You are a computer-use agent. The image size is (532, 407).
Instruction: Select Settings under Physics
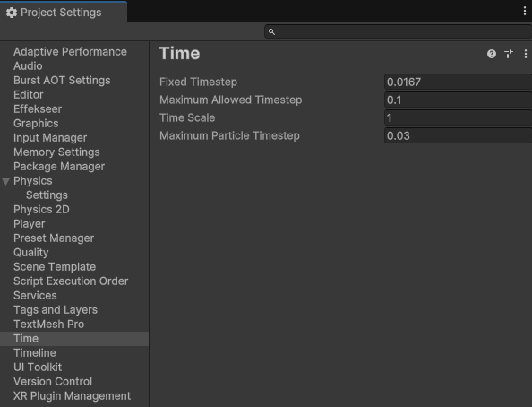tap(47, 195)
